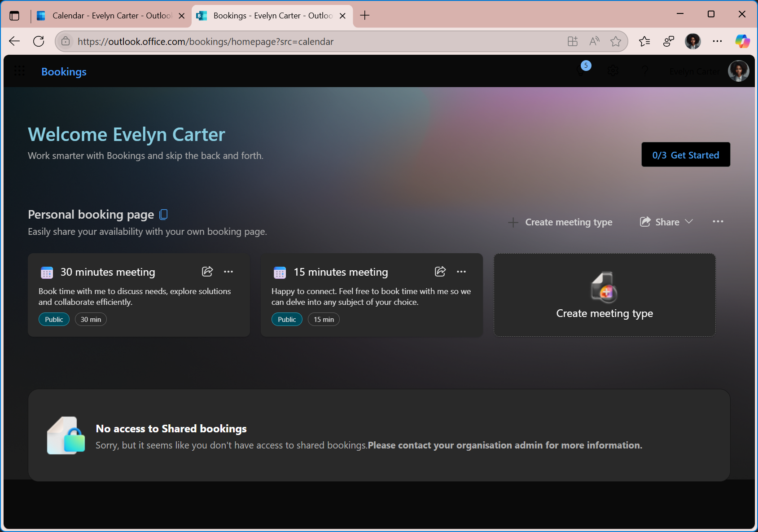758x532 pixels.
Task: Click Public tag on 15 minutes meeting
Action: [x=287, y=319]
